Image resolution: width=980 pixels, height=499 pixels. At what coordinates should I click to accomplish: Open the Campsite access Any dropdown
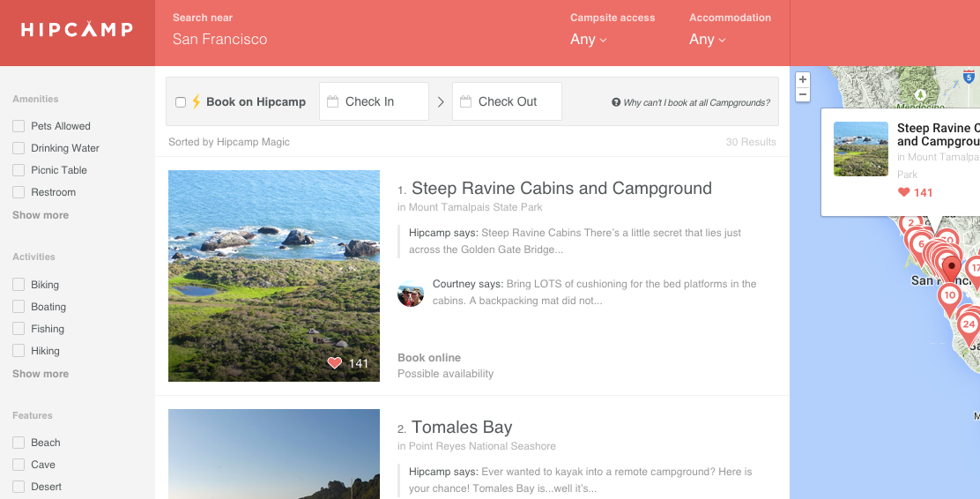[588, 40]
